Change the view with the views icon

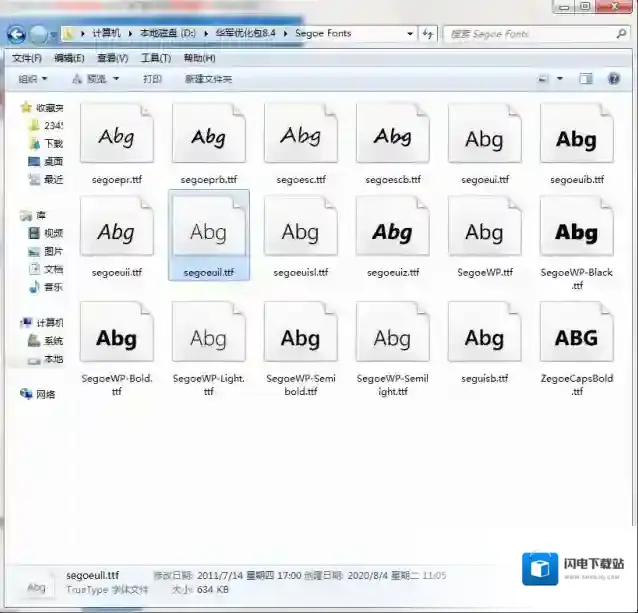543,79
